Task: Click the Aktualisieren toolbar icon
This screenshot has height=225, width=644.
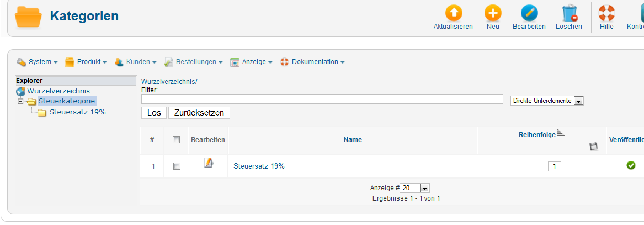Action: [453, 13]
